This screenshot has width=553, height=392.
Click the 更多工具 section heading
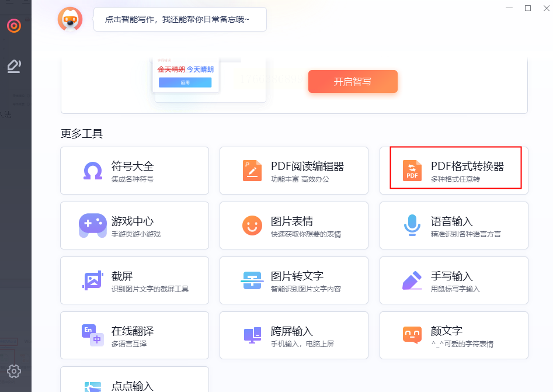point(82,134)
